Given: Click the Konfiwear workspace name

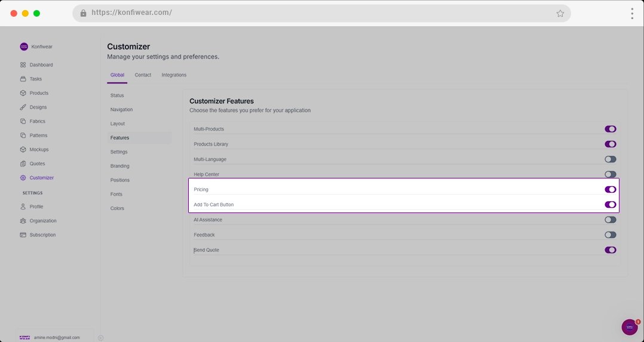Looking at the screenshot, I should click(42, 47).
